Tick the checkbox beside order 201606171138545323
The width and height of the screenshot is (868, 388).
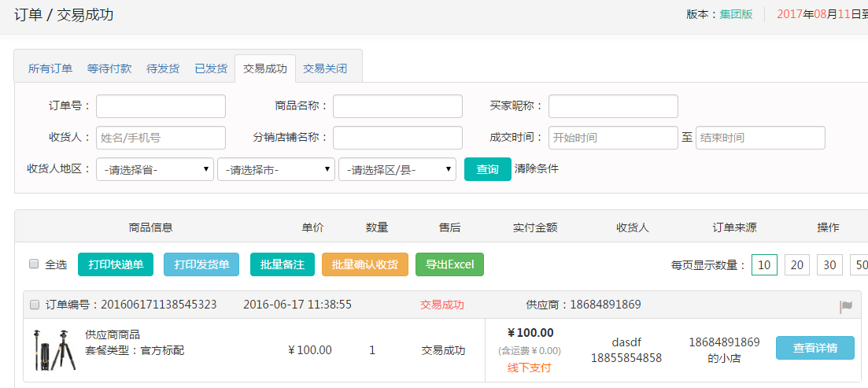point(35,305)
